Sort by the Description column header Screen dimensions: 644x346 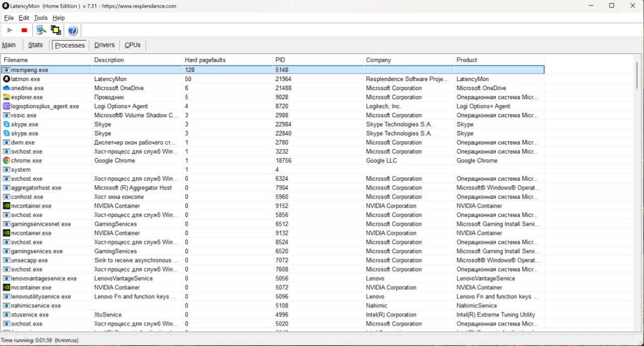point(137,60)
